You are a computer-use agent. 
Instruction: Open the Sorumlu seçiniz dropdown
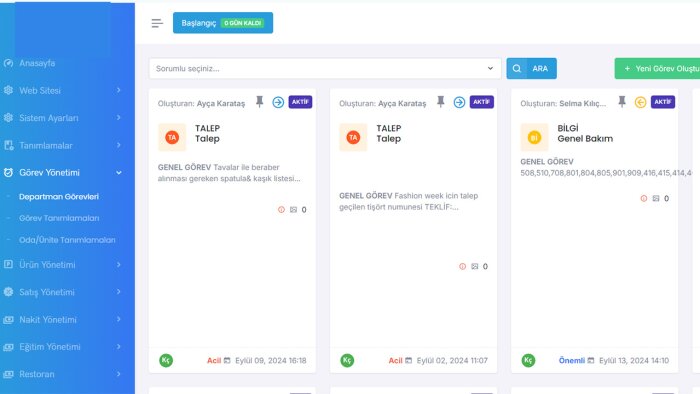(x=325, y=68)
